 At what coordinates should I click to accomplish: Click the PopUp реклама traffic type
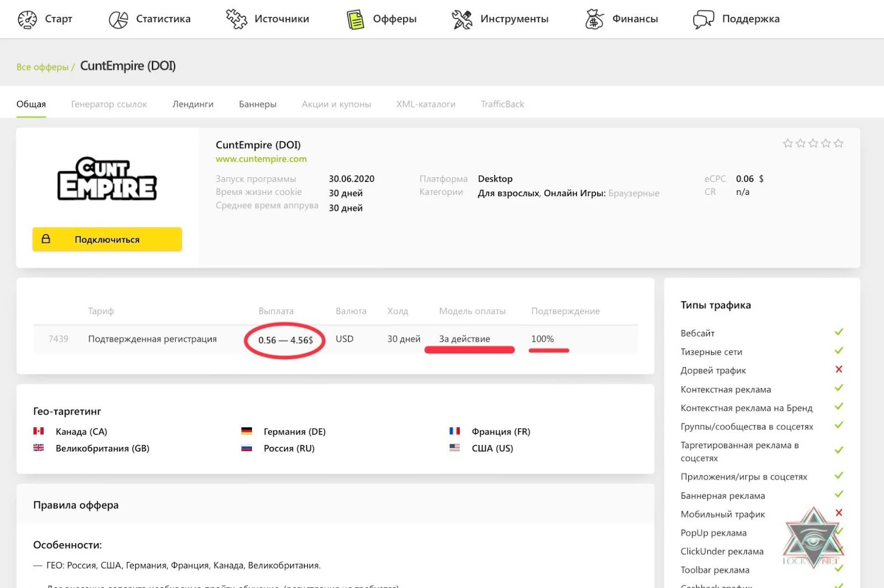pyautogui.click(x=713, y=533)
